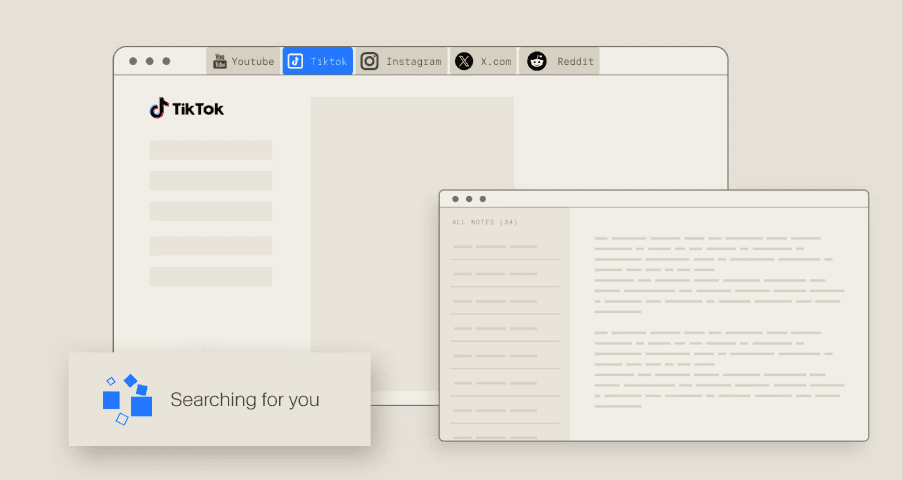Click the TikTok logo on the page

(187, 108)
